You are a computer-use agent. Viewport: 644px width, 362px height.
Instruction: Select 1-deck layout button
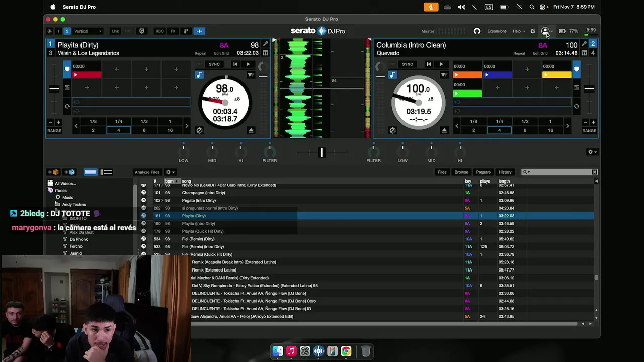[58, 31]
